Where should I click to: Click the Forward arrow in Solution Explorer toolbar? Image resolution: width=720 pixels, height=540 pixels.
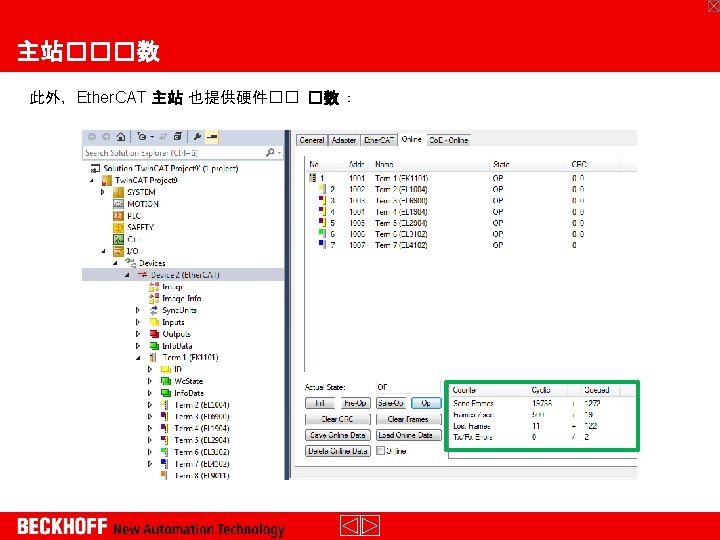[106, 136]
